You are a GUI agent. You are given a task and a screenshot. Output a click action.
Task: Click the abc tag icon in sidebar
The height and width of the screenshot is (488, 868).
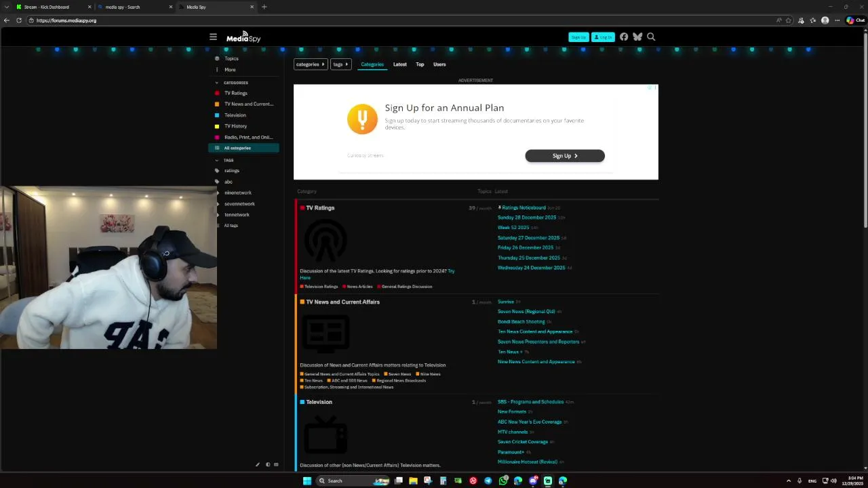pyautogui.click(x=217, y=182)
